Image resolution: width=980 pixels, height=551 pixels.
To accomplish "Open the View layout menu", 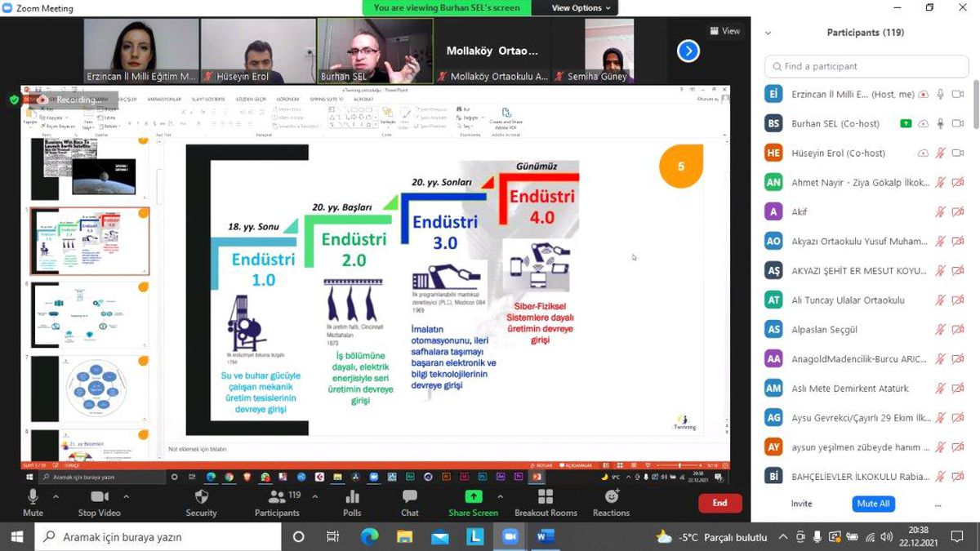I will 725,31.
